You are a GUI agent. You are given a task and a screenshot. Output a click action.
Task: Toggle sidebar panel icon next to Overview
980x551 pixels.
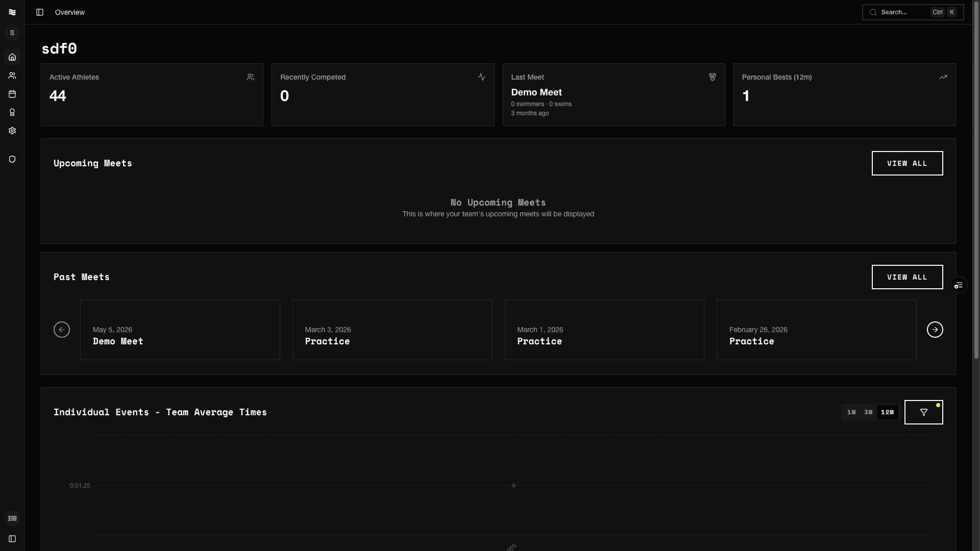click(x=40, y=12)
